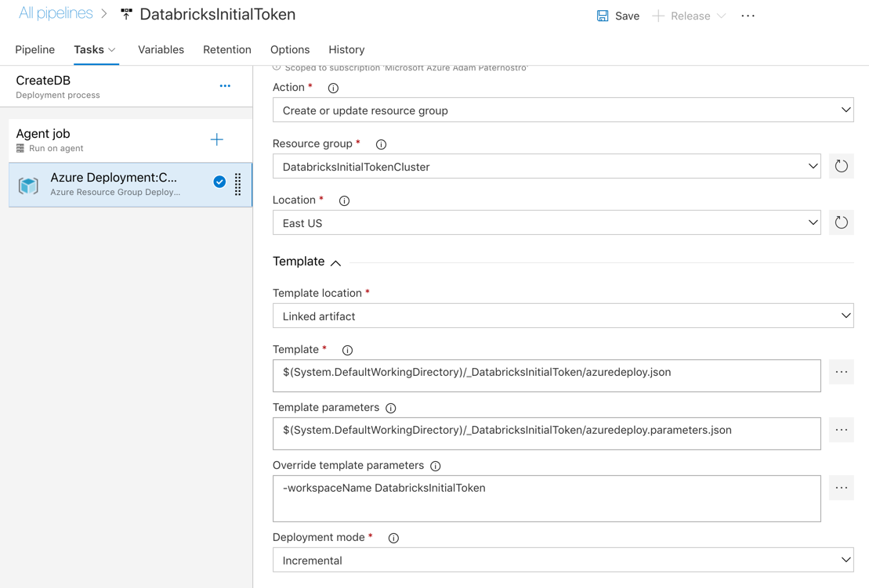Viewport: 869px width, 588px height.
Task: Click the Release button label
Action: coord(690,16)
